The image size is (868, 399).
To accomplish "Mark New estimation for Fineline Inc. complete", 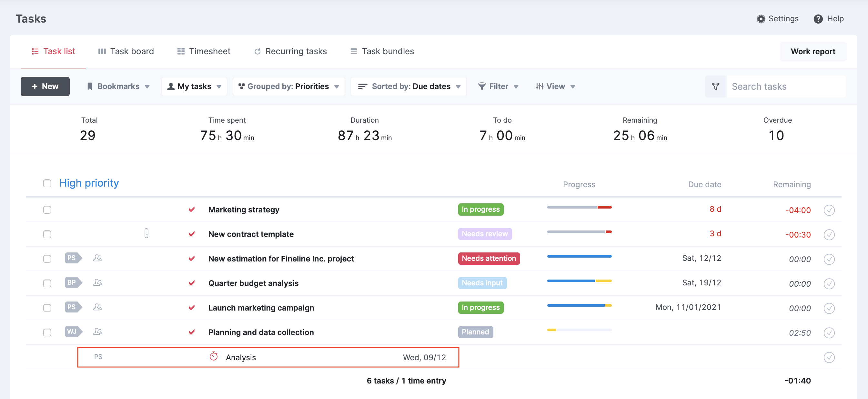I will coord(829,259).
